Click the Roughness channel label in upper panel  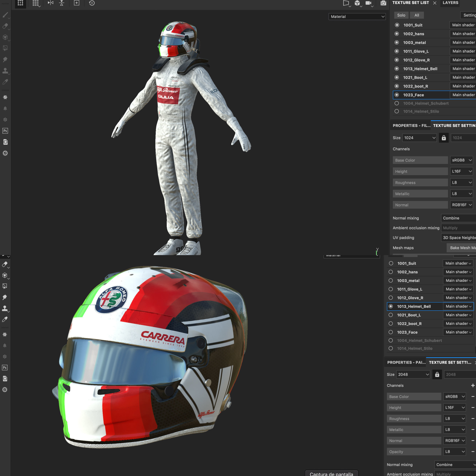[x=420, y=183]
